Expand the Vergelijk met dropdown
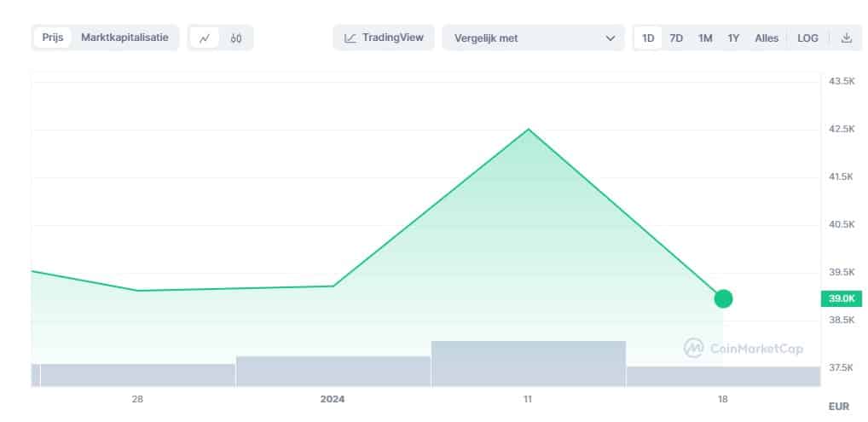The height and width of the screenshot is (422, 868). point(534,38)
